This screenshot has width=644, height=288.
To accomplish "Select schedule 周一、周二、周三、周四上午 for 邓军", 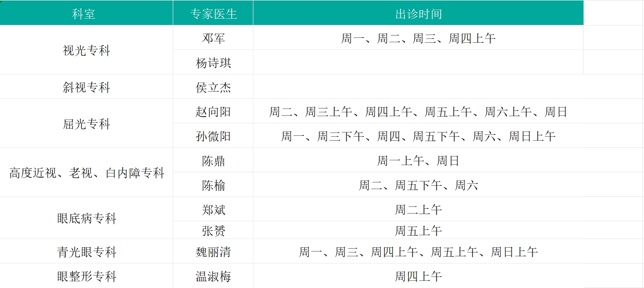I will [x=418, y=38].
